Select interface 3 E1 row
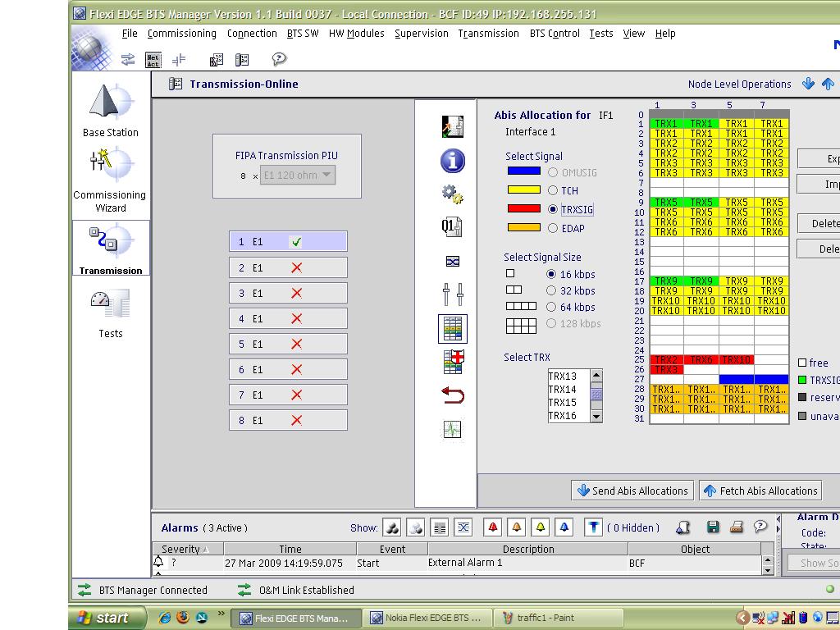The height and width of the screenshot is (630, 840). click(x=288, y=294)
